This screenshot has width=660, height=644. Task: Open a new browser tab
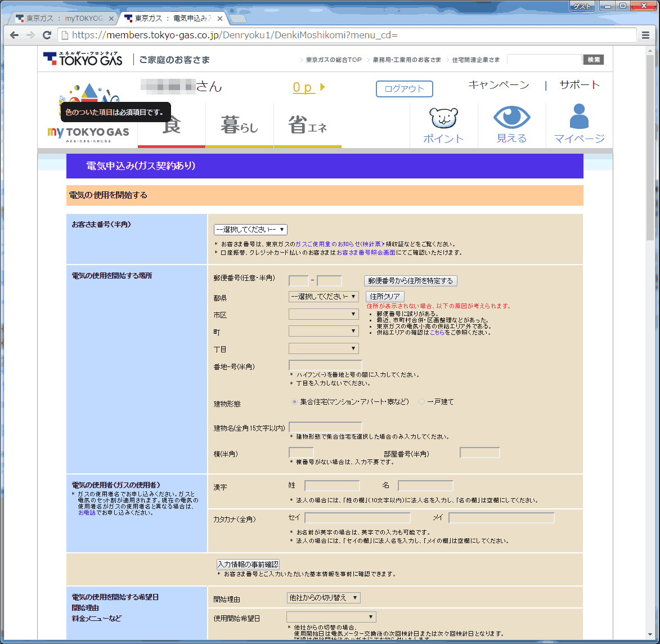(x=238, y=19)
